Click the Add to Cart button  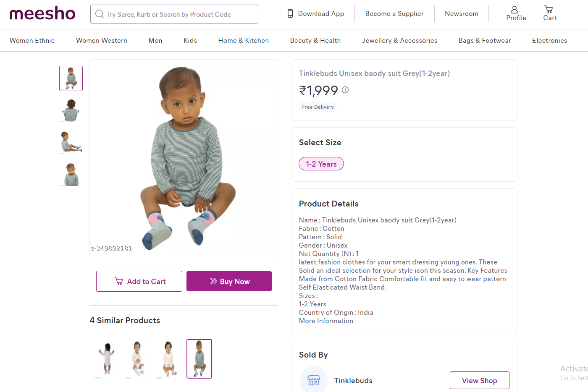click(139, 281)
